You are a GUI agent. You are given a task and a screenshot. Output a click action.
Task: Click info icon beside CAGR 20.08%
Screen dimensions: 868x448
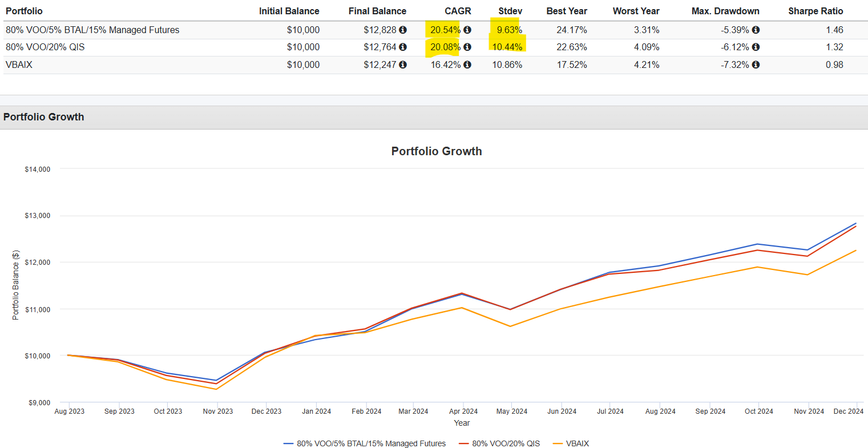pos(467,47)
